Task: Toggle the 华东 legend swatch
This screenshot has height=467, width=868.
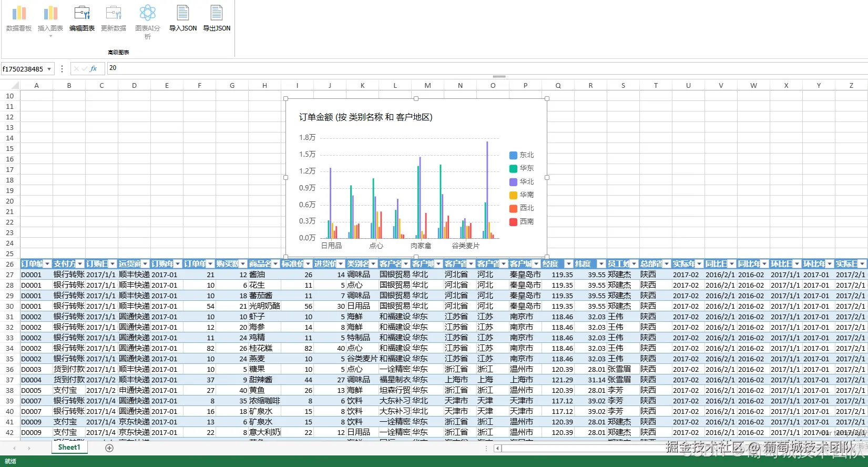Action: [513, 168]
